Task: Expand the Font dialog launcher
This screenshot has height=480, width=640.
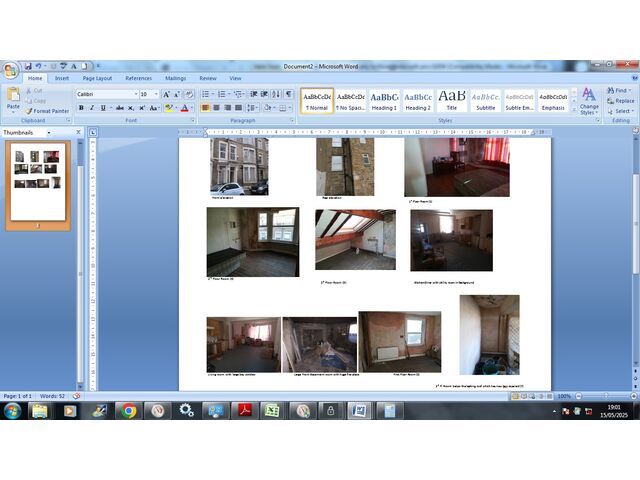Action: 193,120
